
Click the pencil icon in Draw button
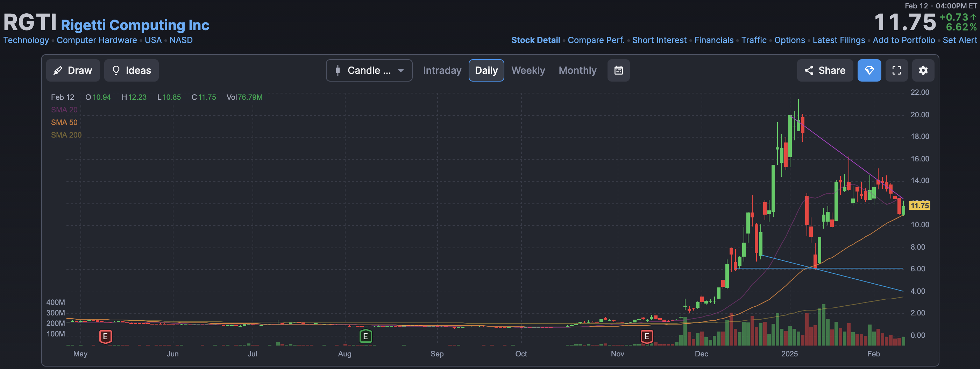pyautogui.click(x=58, y=70)
